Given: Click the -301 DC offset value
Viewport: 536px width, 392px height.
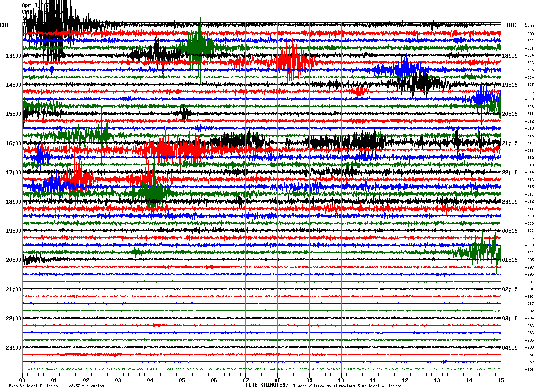Looking at the screenshot, I should click(x=529, y=48).
